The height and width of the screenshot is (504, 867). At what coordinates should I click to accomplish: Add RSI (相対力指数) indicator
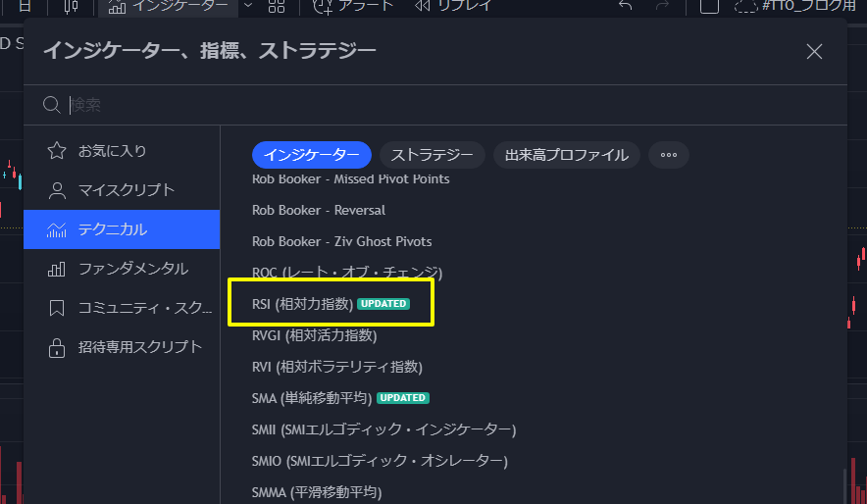[x=302, y=304]
